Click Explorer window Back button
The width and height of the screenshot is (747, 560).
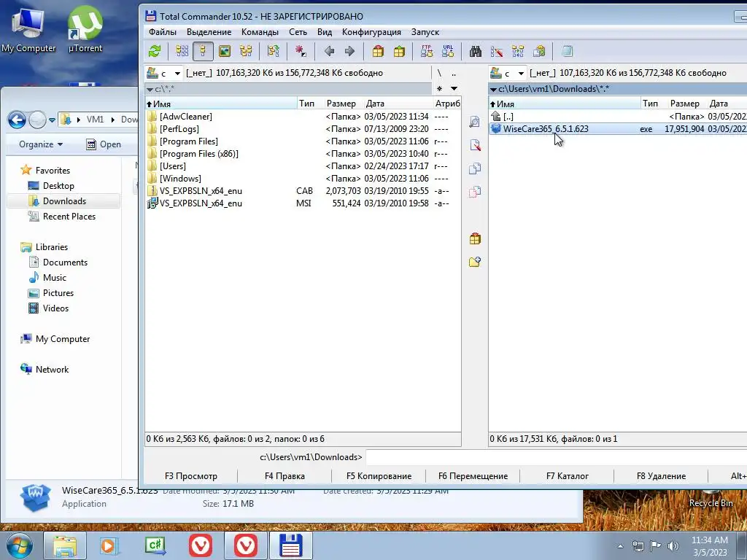[17, 120]
